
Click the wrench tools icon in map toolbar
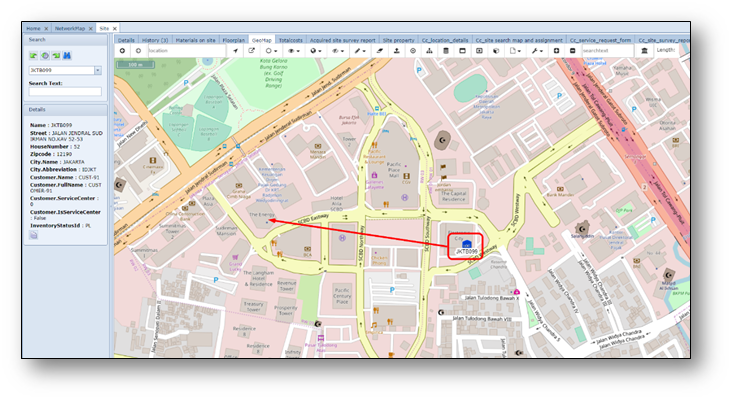536,50
